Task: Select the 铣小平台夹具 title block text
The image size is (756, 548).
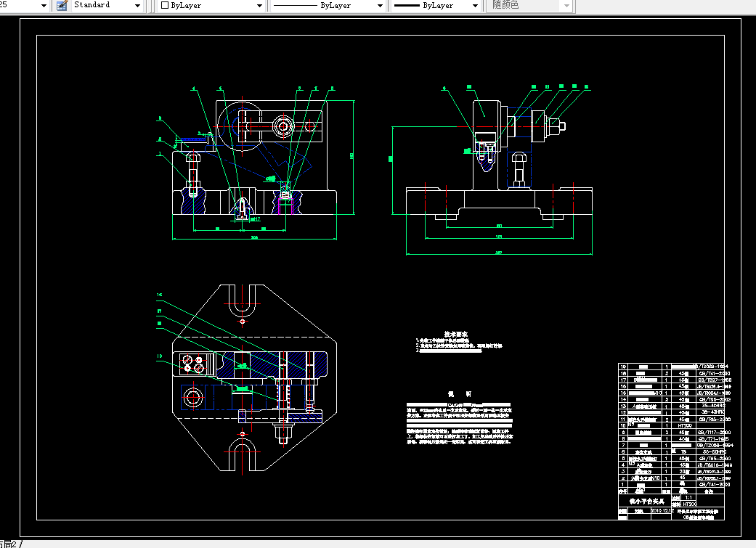Action: [x=646, y=502]
